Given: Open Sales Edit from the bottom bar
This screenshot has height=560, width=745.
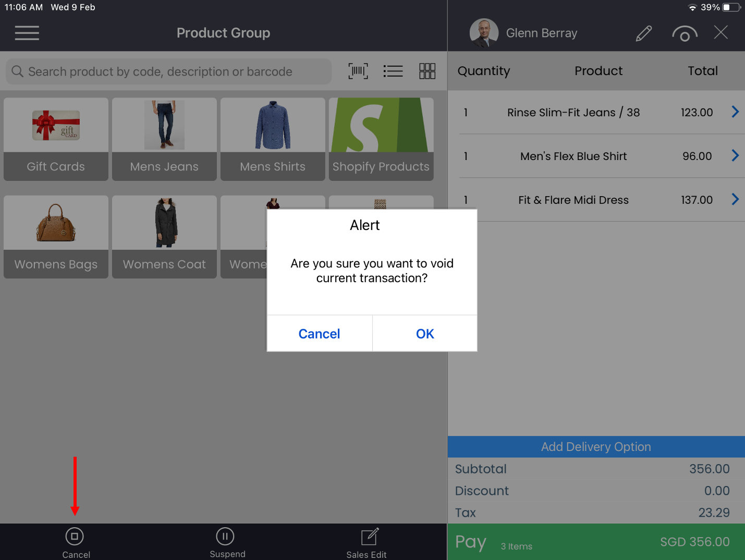Looking at the screenshot, I should (368, 536).
